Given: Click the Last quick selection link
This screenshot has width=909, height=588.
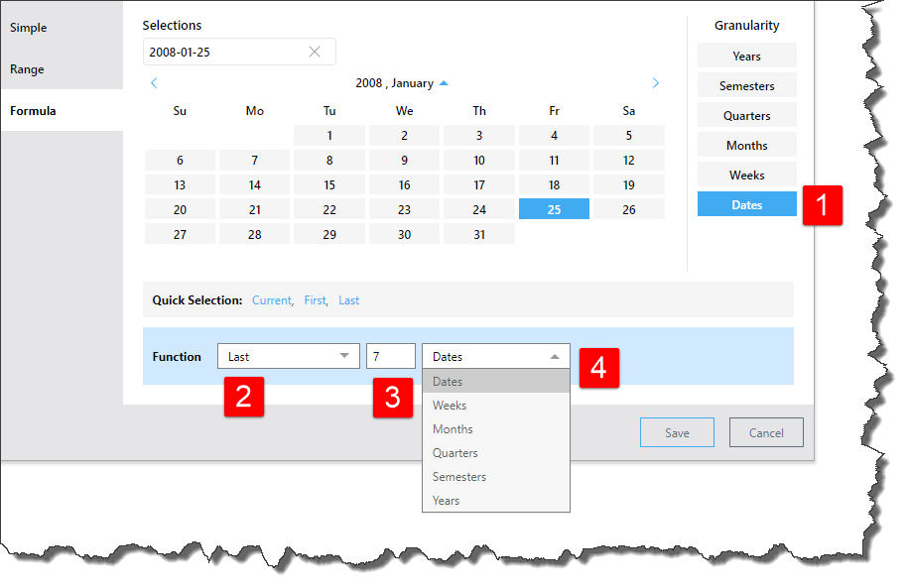Looking at the screenshot, I should [349, 300].
